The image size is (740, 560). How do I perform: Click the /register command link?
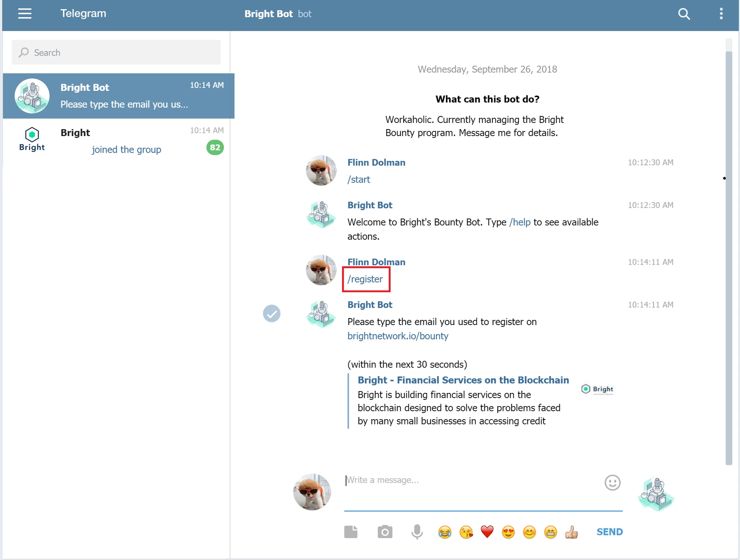(x=365, y=279)
